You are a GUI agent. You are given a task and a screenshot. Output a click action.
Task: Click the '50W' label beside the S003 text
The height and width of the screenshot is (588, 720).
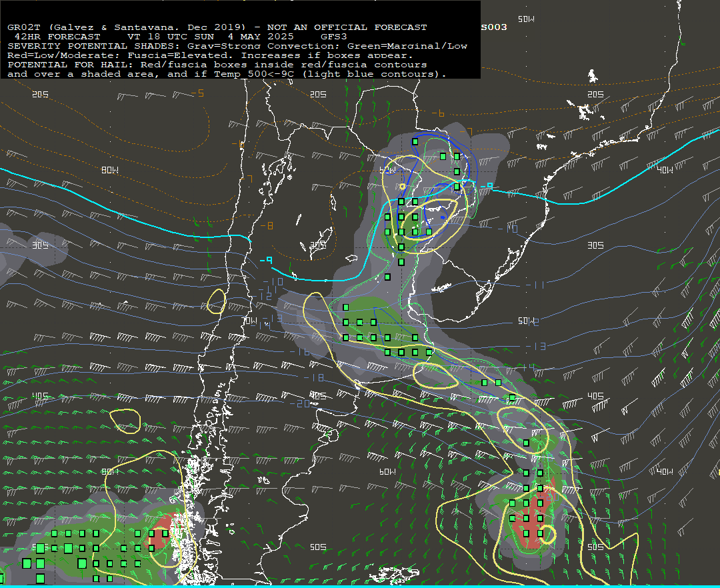point(526,19)
